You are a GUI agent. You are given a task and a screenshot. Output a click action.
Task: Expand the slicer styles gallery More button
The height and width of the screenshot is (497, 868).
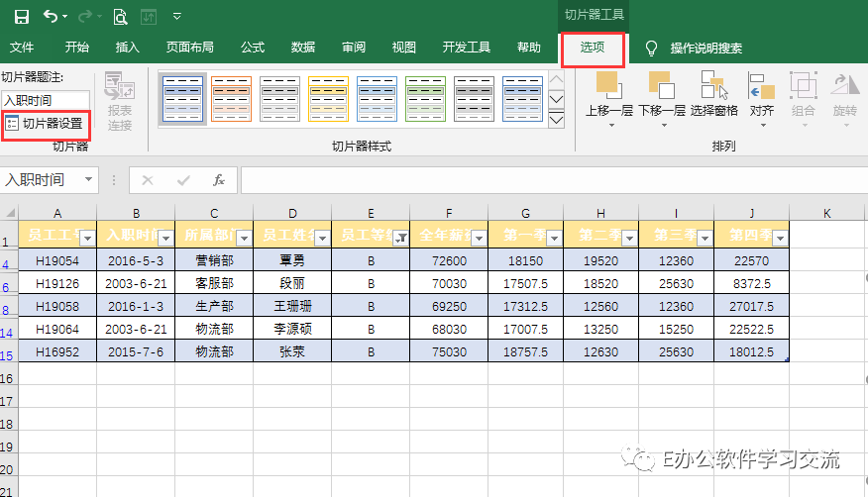pyautogui.click(x=556, y=120)
